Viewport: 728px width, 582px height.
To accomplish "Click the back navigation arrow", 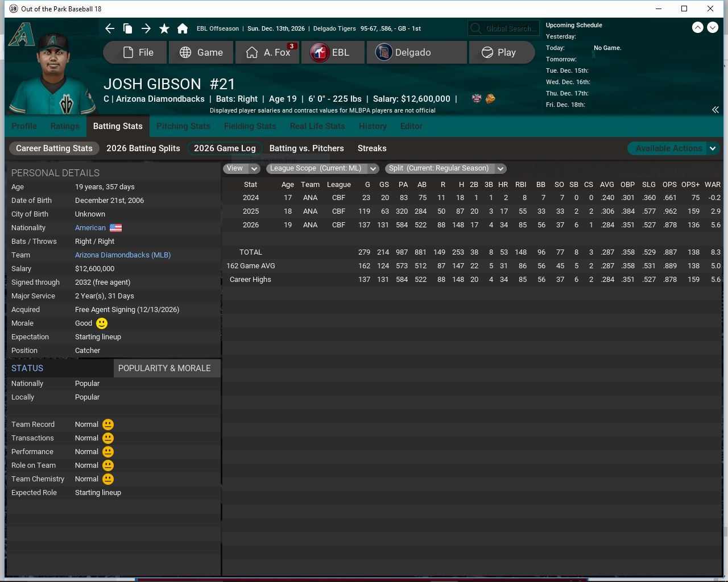I will pos(110,28).
